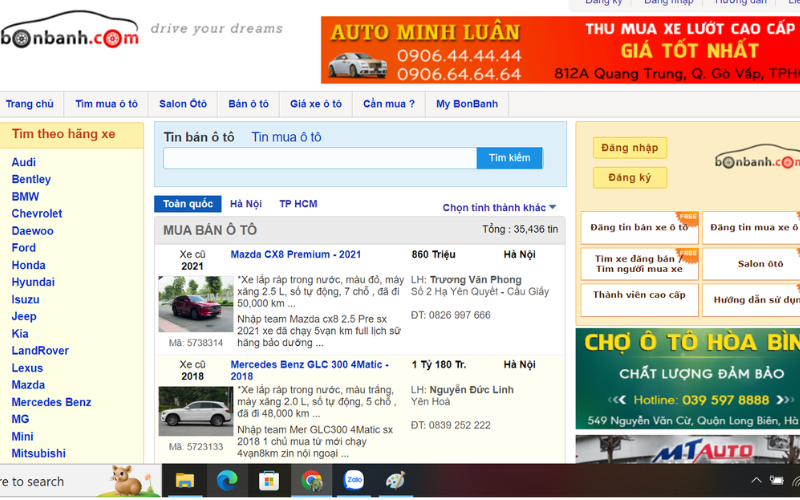
Task: Browse Mazda cars in the sidebar
Action: (x=28, y=385)
